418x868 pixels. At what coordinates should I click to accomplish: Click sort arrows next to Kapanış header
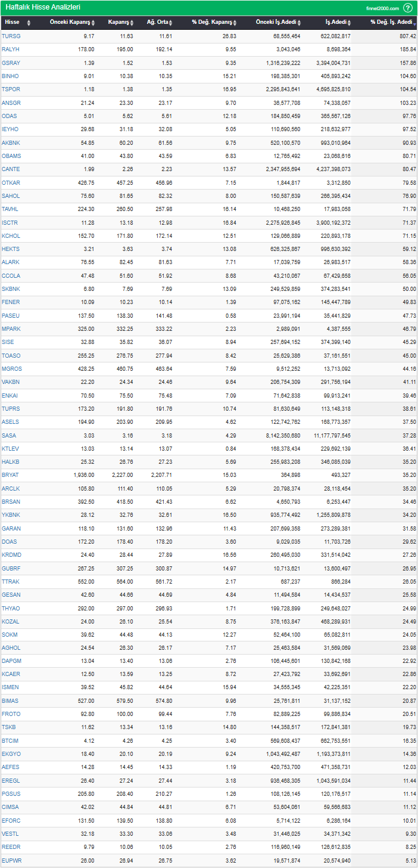[x=132, y=23]
